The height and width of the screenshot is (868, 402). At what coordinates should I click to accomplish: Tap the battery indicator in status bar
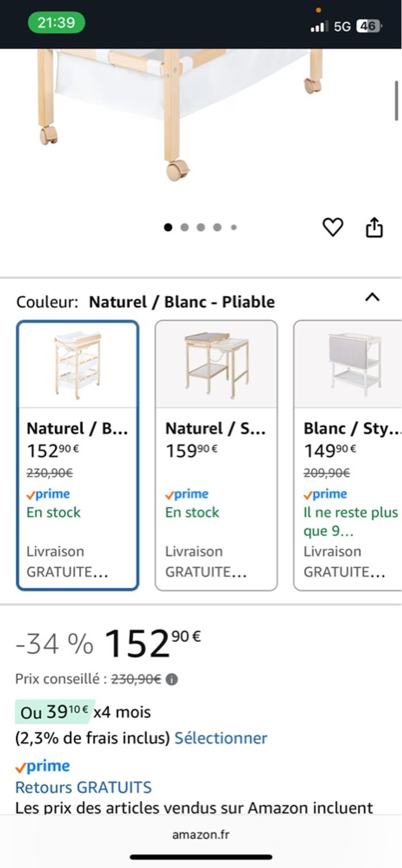(368, 26)
